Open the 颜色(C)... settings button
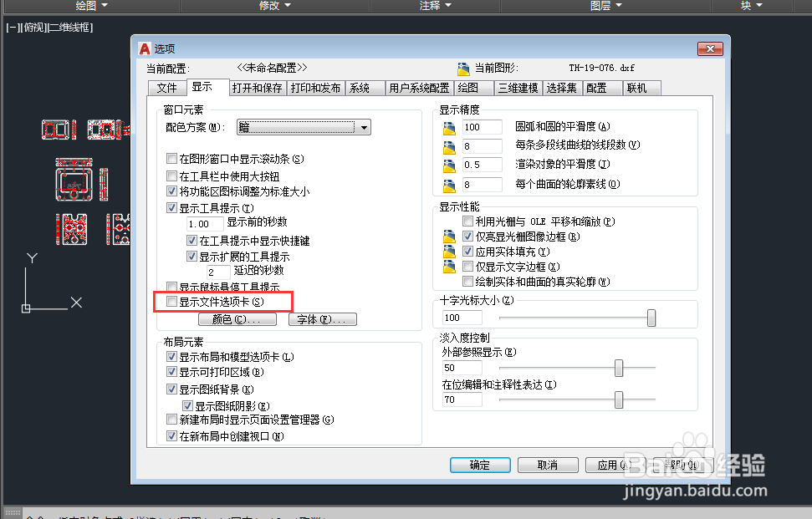812x519 pixels. [237, 319]
